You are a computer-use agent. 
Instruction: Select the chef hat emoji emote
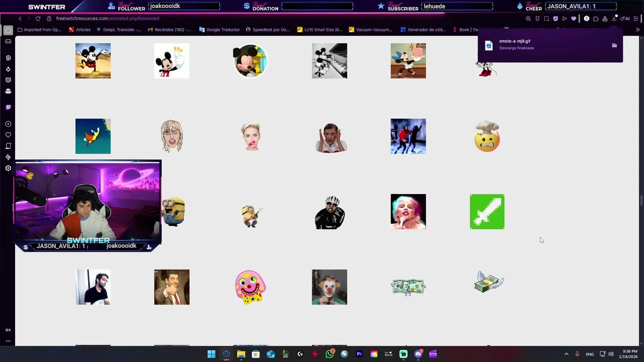[x=487, y=136]
